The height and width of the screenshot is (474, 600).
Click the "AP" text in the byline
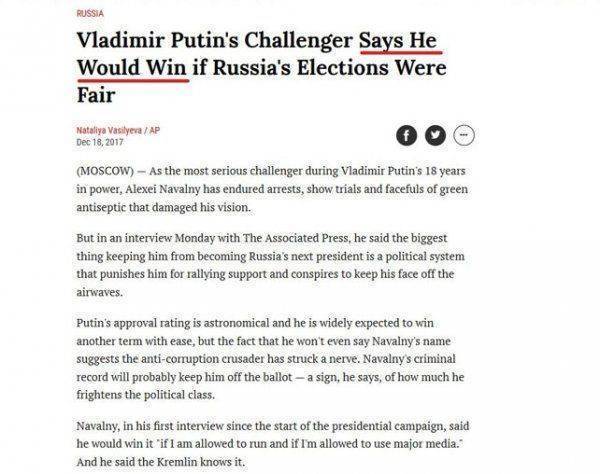[157, 131]
